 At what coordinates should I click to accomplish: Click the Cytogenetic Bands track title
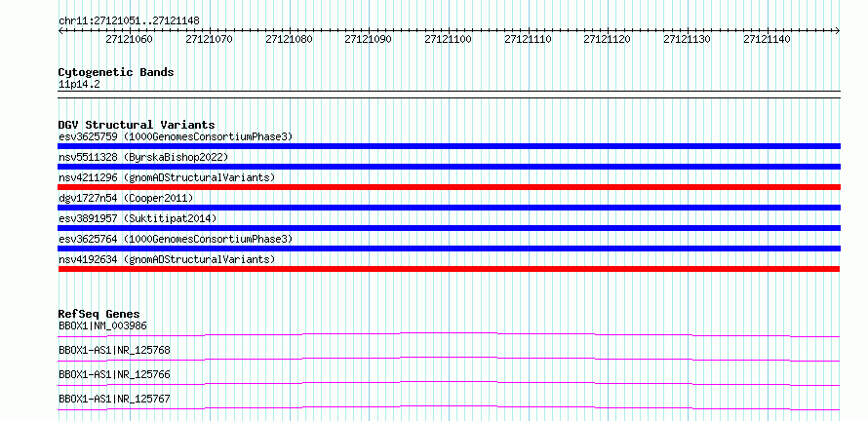click(x=116, y=72)
